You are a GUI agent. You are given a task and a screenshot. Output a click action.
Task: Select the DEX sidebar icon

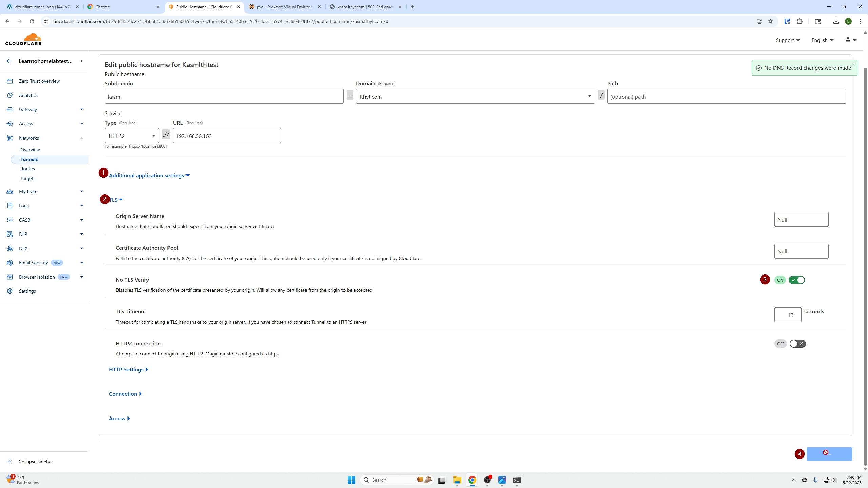click(x=11, y=248)
